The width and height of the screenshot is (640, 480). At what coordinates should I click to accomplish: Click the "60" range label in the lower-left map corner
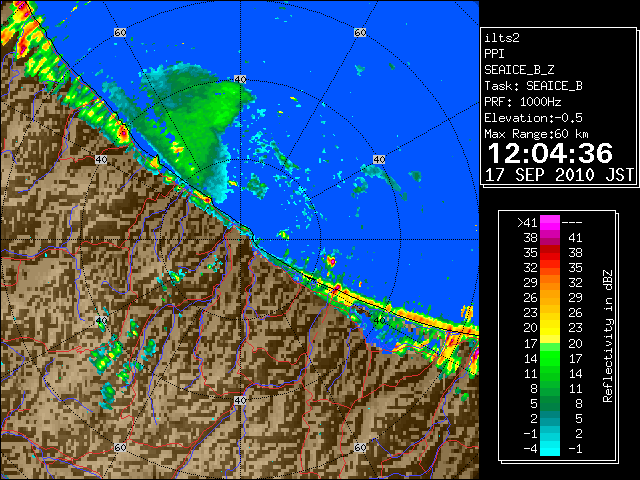pos(120,447)
